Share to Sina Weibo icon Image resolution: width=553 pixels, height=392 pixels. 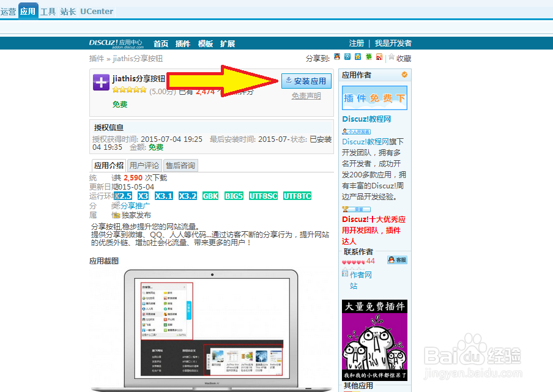pyautogui.click(x=379, y=56)
